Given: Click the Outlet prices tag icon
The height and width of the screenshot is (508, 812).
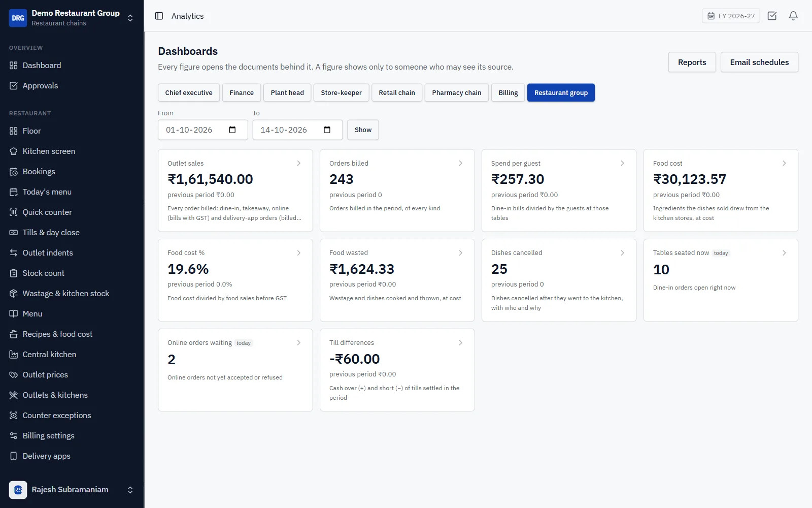Looking at the screenshot, I should click(14, 375).
